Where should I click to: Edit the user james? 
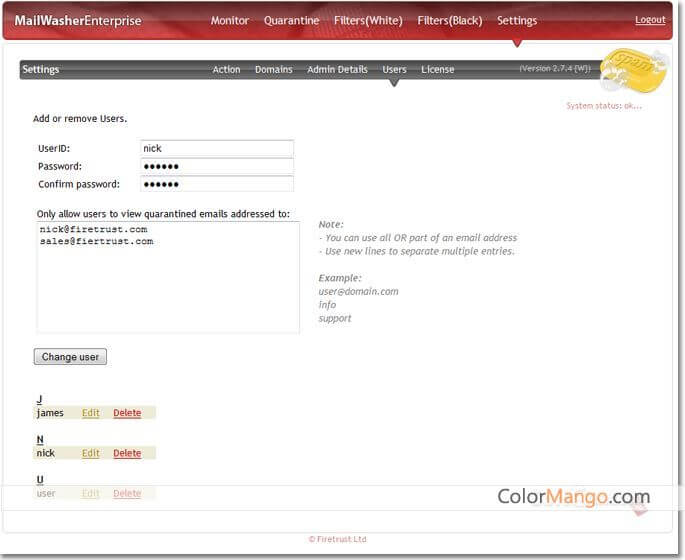(91, 413)
